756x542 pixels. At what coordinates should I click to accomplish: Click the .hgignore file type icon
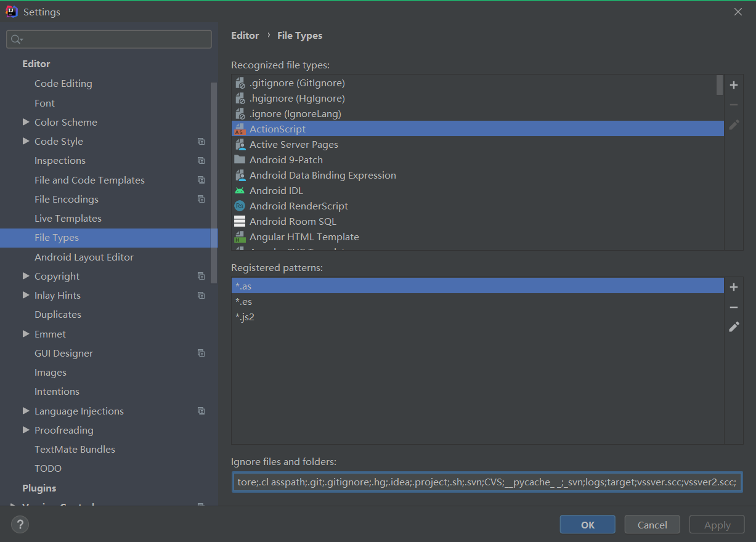pyautogui.click(x=240, y=99)
